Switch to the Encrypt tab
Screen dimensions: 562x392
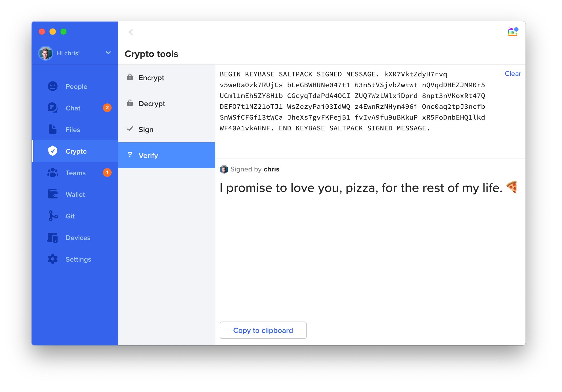(x=167, y=78)
